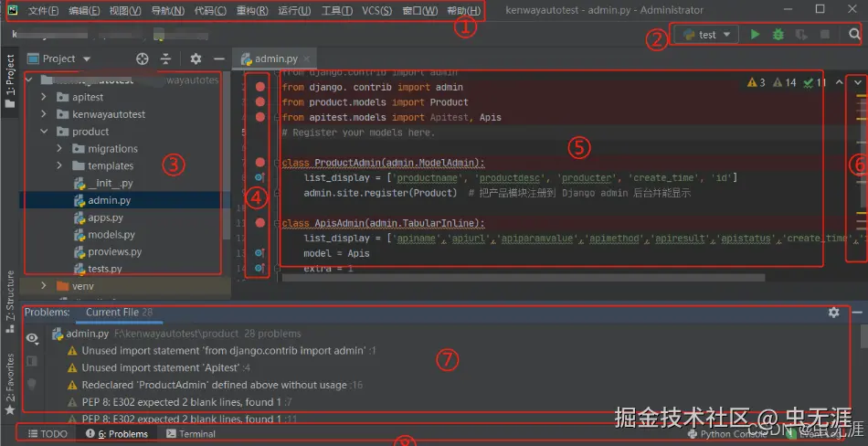
Task: Click the quick-fix lightbulb in Problems sidebar
Action: click(32, 383)
